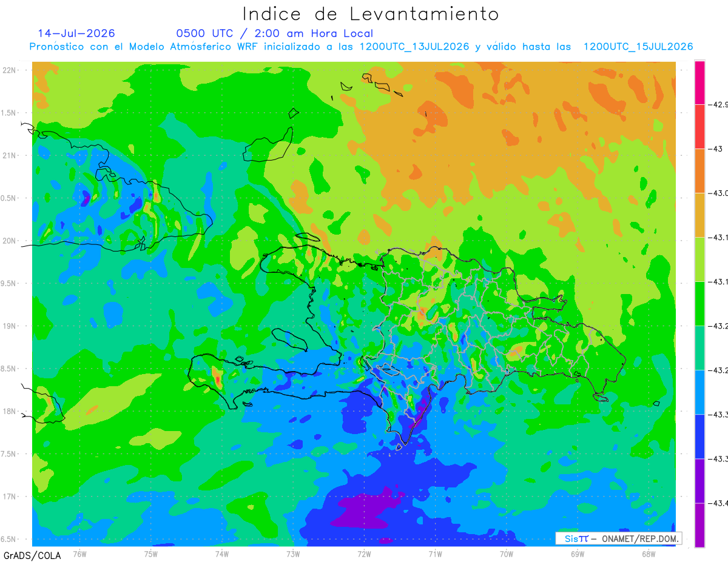Click the '74W' longitude label
The height and width of the screenshot is (562, 728).
[222, 554]
